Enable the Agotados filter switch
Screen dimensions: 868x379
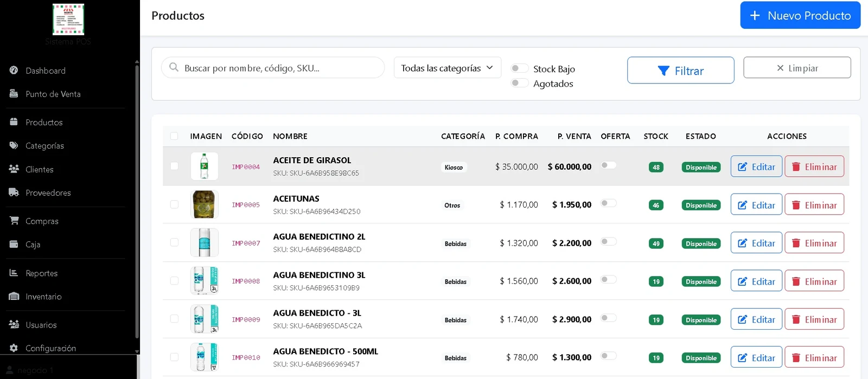pos(520,83)
